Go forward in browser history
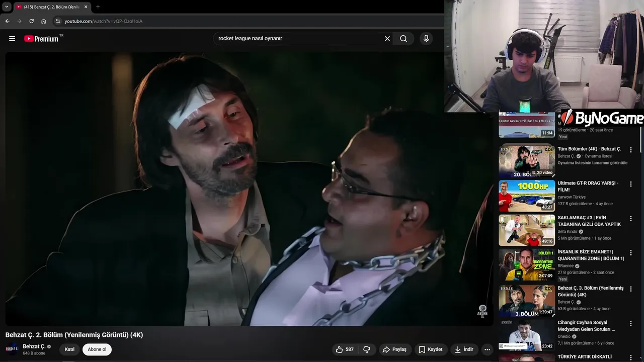 tap(20, 21)
